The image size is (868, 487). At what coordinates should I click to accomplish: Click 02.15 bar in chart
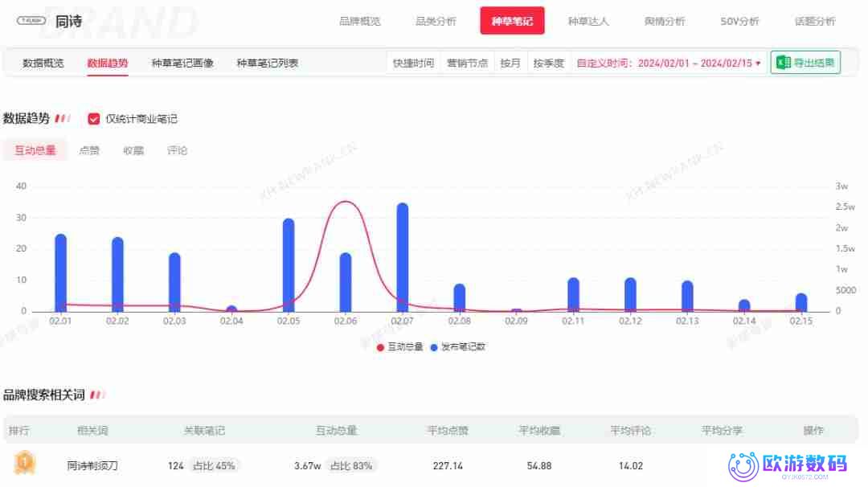point(801,302)
